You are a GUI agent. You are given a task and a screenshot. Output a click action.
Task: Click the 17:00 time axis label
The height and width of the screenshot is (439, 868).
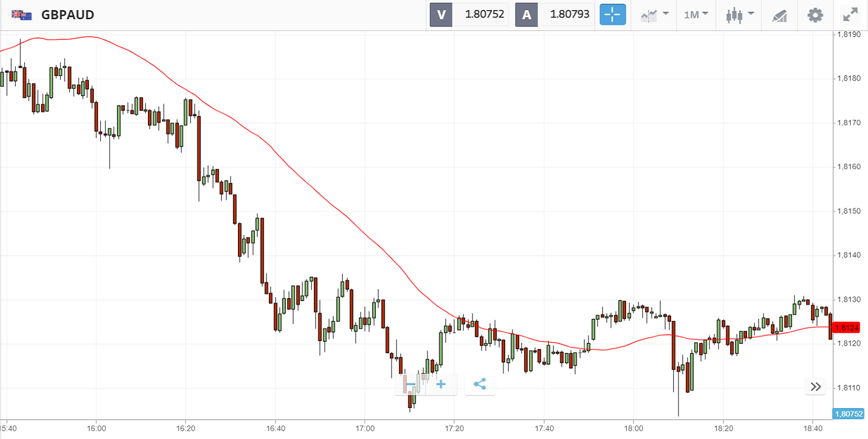pyautogui.click(x=365, y=427)
